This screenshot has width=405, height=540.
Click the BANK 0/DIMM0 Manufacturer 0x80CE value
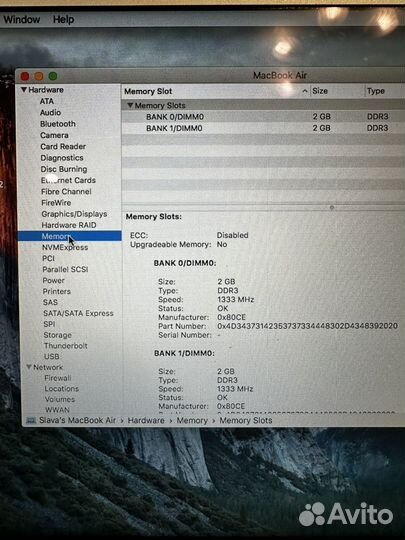pyautogui.click(x=231, y=317)
